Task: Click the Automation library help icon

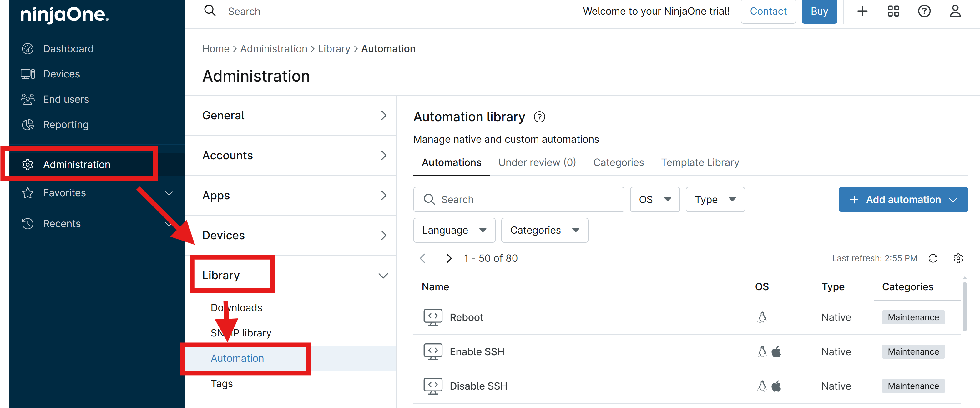Action: click(x=539, y=117)
